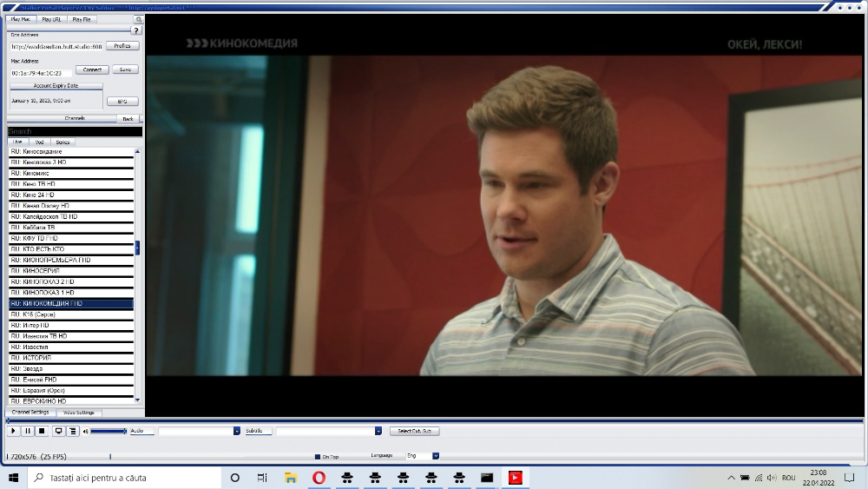This screenshot has width=868, height=489.
Task: Open the Video Settings tab
Action: click(x=79, y=413)
